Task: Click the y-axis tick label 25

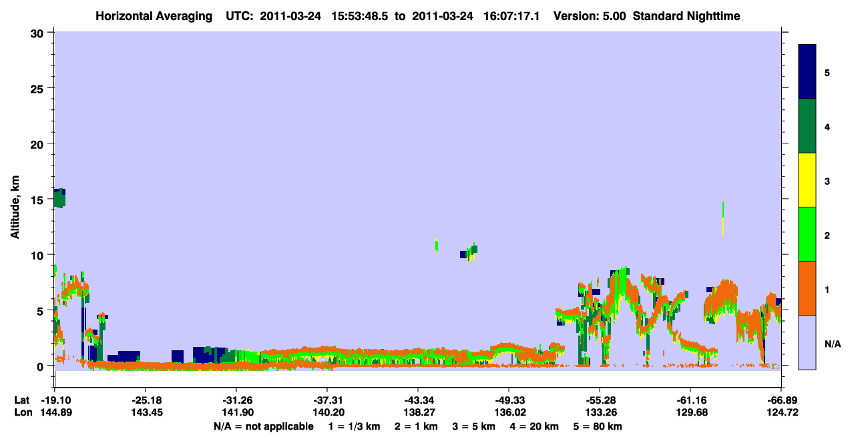Action: coord(39,88)
